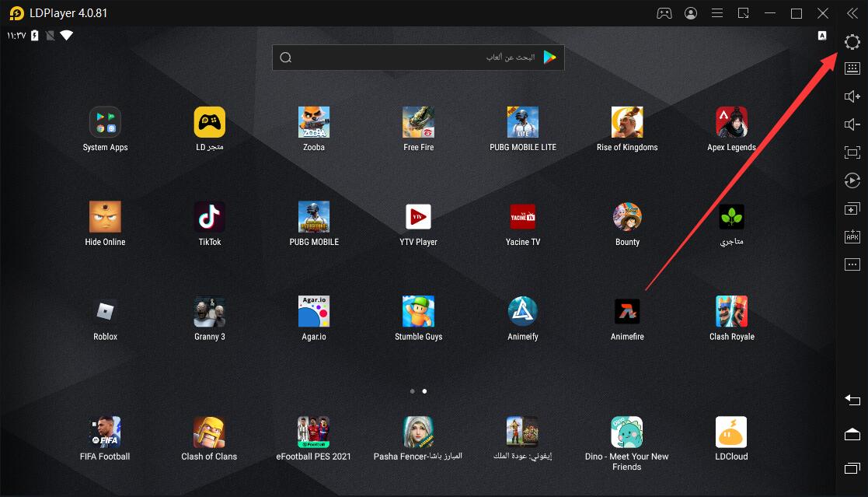Click the Android Home button
Screen dimensions: 868x497
(852, 435)
